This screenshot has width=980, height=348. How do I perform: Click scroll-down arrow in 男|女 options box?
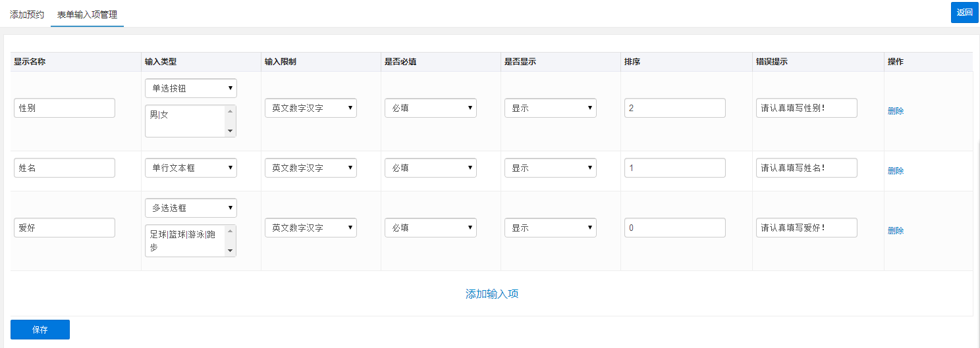point(230,131)
